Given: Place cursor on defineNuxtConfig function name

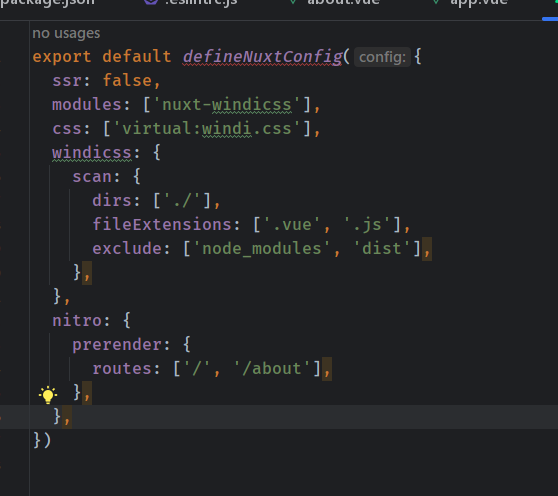Looking at the screenshot, I should pyautogui.click(x=262, y=57).
